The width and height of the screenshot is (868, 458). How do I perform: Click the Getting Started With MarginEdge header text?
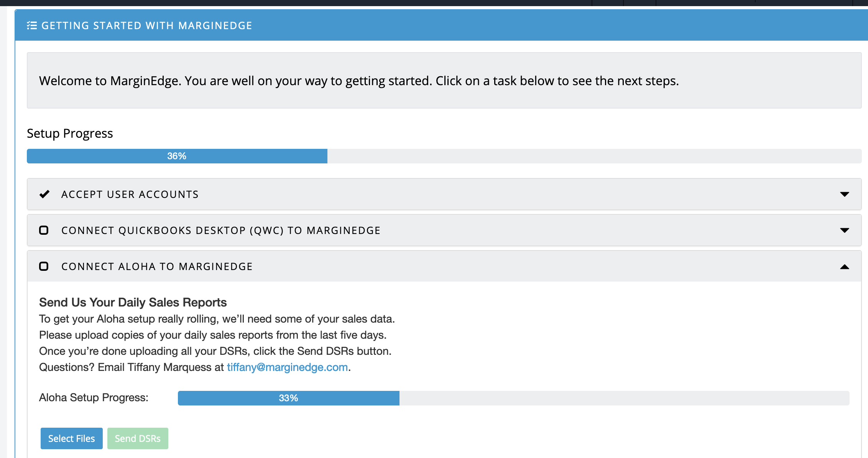(147, 26)
